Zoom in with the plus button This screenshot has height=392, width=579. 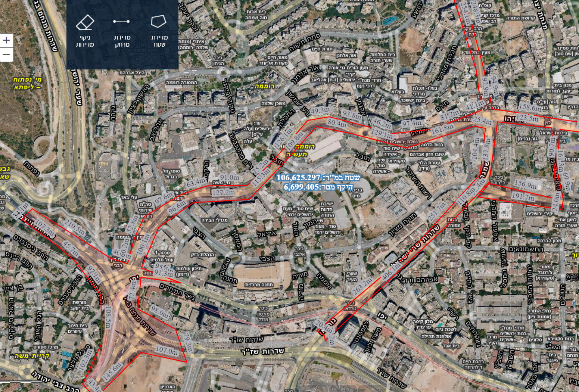tap(6, 40)
